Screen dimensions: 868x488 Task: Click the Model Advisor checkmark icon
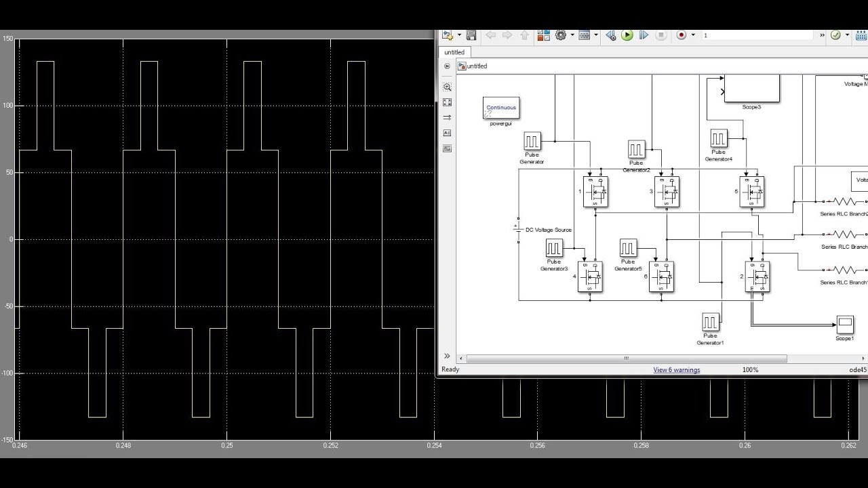point(835,35)
